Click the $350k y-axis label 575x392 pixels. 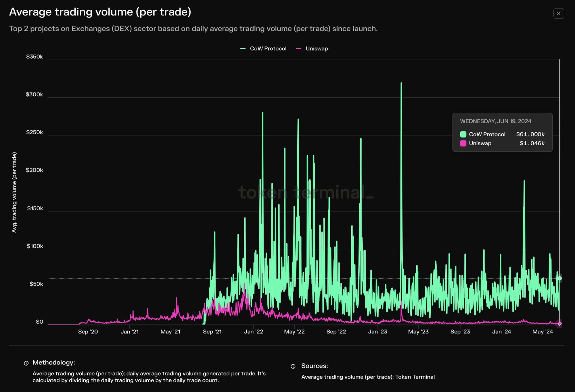[34, 57]
